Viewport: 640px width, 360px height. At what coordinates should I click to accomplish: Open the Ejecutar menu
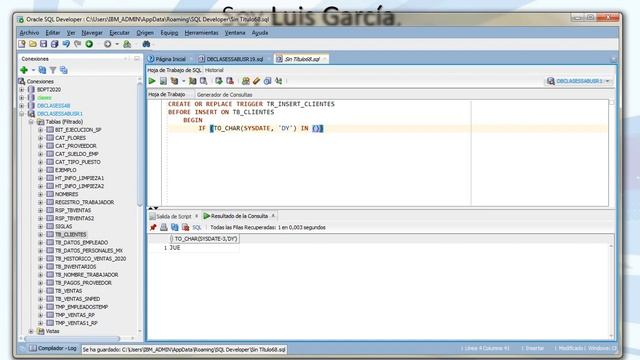pos(119,33)
